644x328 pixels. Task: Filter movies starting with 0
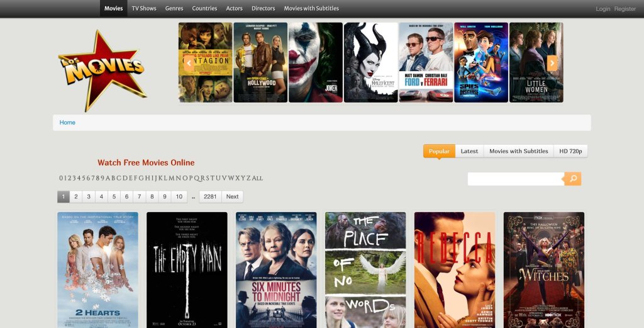point(61,178)
